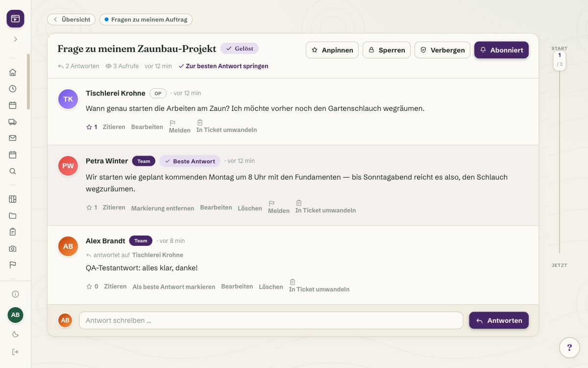Screen dimensions: 588x368
Task: Open the info circle icon in sidebar
Action: (15, 294)
